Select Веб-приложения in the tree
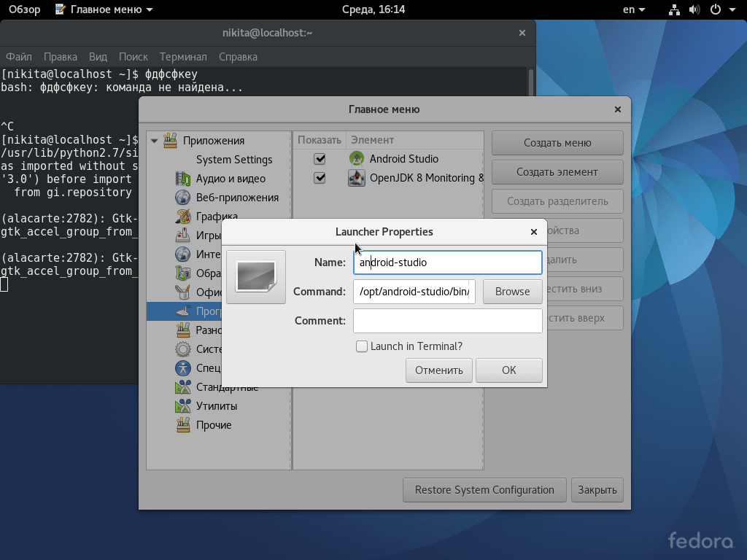The height and width of the screenshot is (560, 747). [x=237, y=198]
